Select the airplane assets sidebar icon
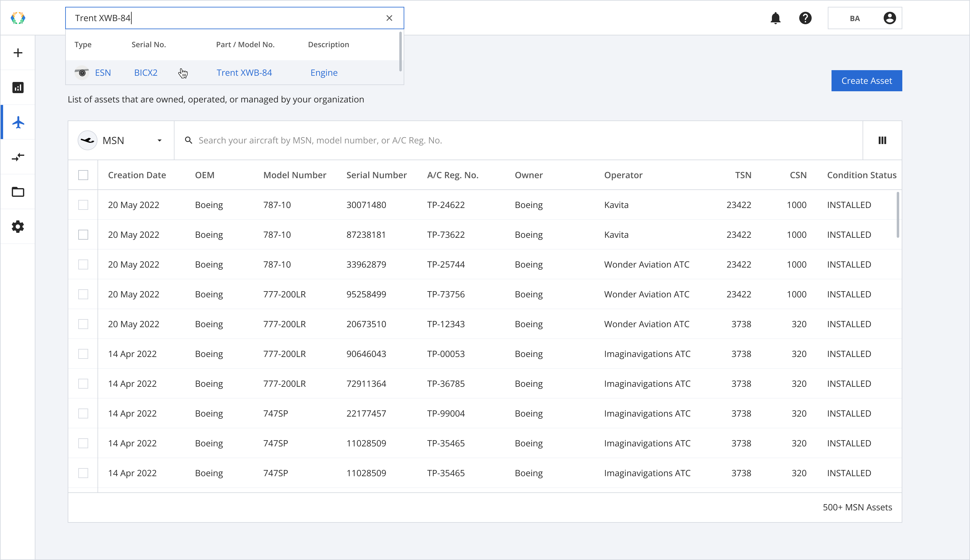The width and height of the screenshot is (970, 560). (18, 122)
